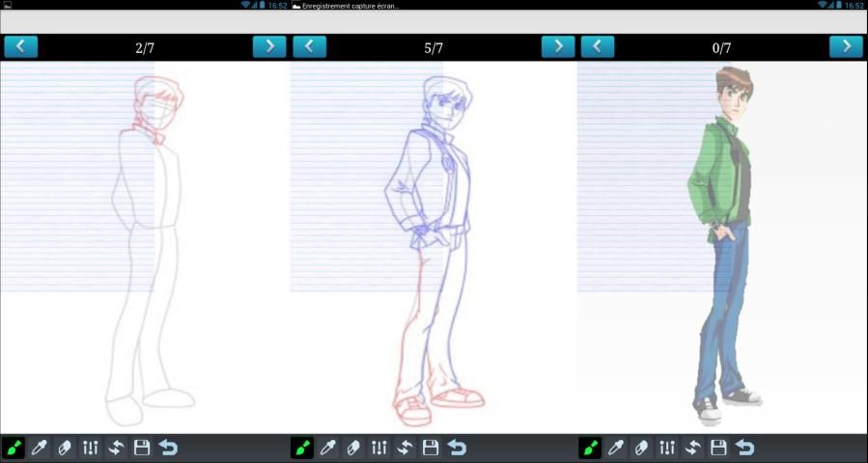
Task: Open brush settings sliders in the 0/7 panel
Action: [x=667, y=448]
